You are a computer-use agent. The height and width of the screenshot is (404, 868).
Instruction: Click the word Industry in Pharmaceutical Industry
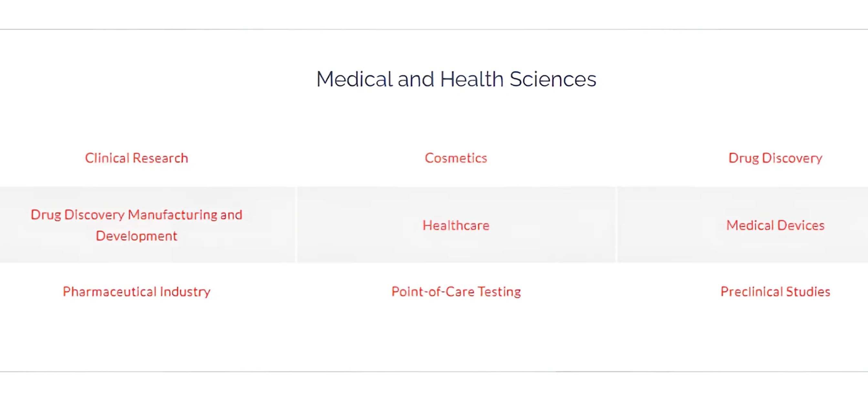[x=185, y=292]
